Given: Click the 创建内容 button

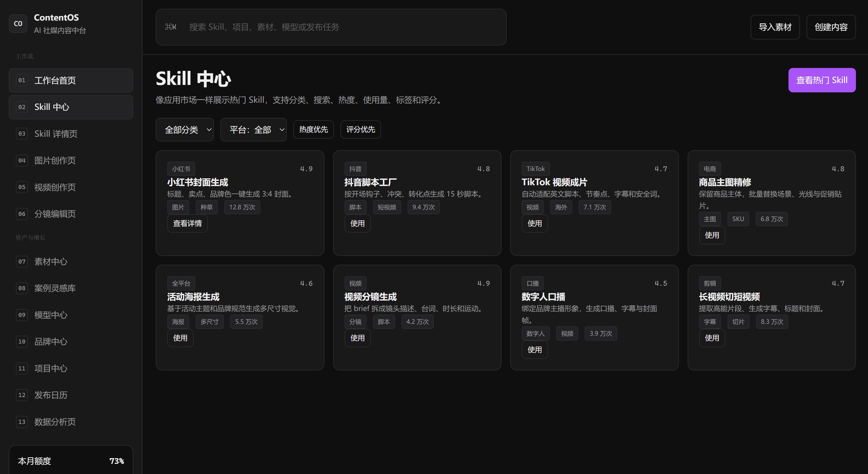Looking at the screenshot, I should coord(831,27).
